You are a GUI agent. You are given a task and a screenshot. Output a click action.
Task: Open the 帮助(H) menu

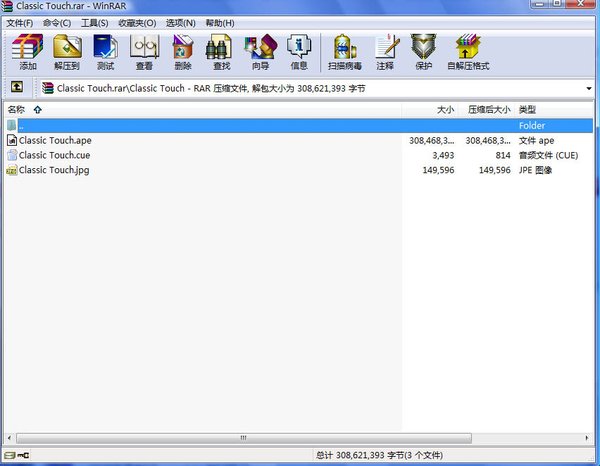(x=220, y=23)
